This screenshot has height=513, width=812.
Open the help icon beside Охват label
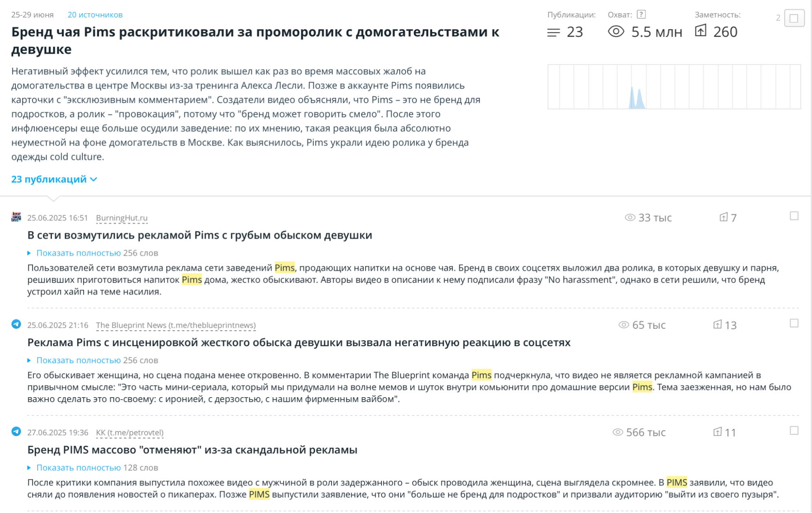[x=641, y=15]
